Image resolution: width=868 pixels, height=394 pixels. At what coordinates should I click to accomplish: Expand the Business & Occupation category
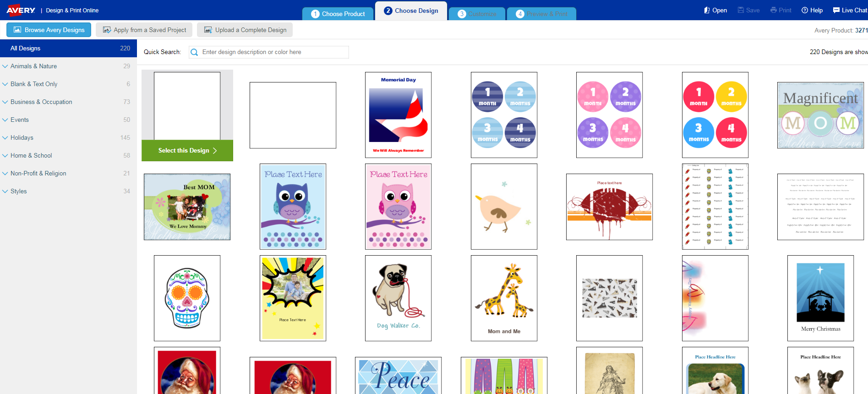click(x=5, y=102)
